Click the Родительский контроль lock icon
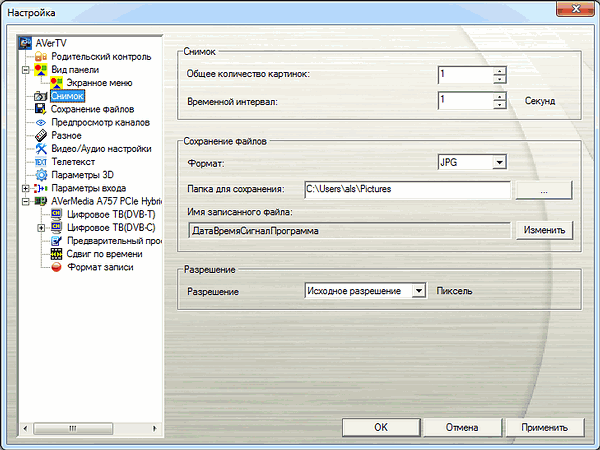This screenshot has width=600, height=450. click(41, 57)
